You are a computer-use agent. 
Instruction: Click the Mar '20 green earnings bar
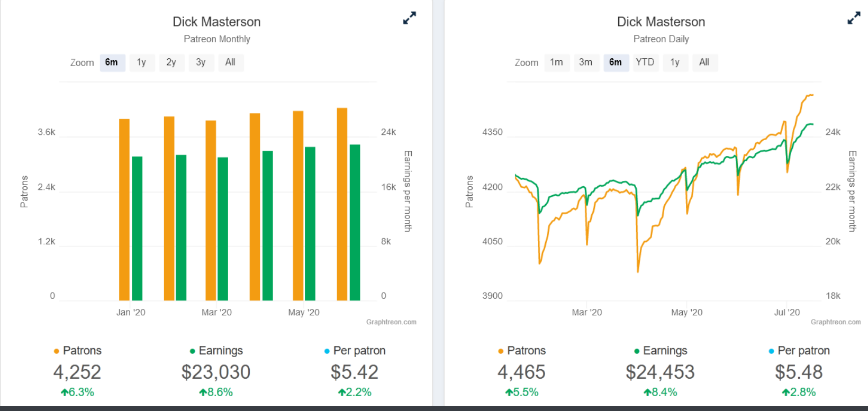tap(223, 229)
